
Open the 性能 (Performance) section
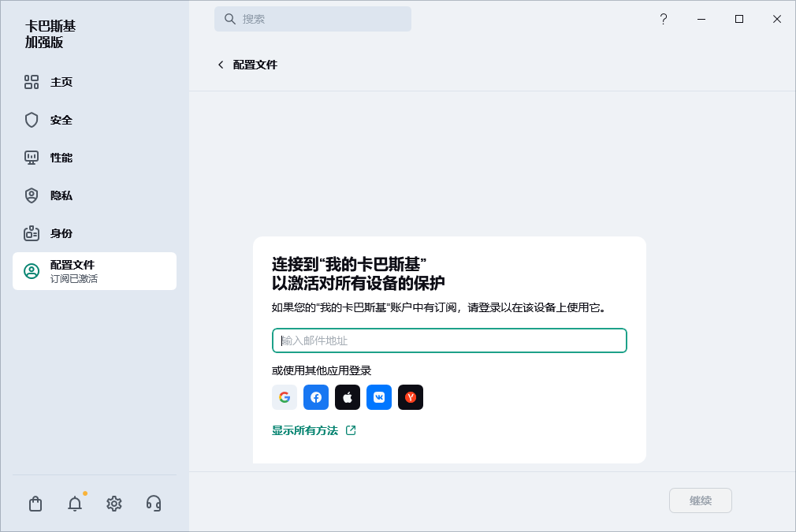pos(63,158)
